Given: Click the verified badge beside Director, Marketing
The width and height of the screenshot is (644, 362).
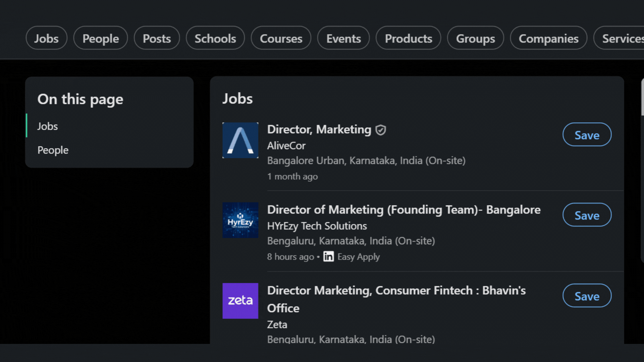Looking at the screenshot, I should [381, 130].
